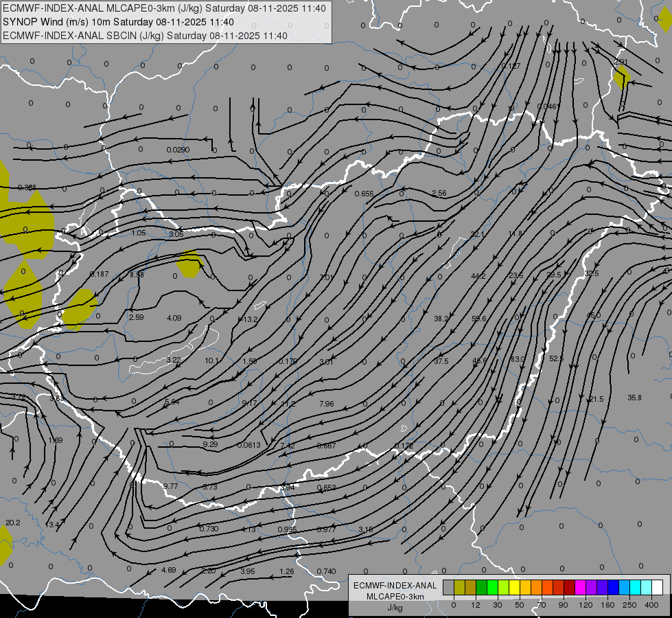Click the map value 21.5
Screen dimensions: 672x618
pos(596,399)
